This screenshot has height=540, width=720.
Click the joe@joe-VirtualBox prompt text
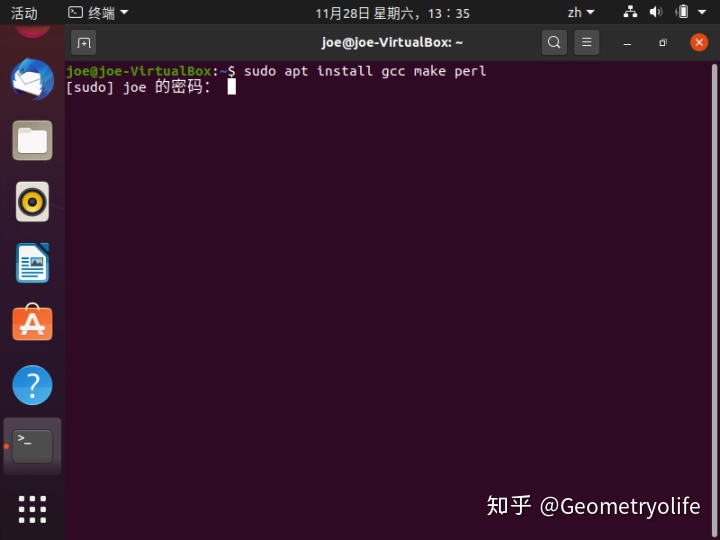click(138, 71)
